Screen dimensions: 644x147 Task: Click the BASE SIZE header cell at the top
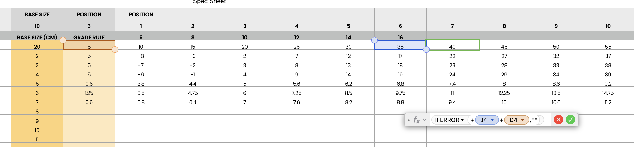(x=37, y=15)
